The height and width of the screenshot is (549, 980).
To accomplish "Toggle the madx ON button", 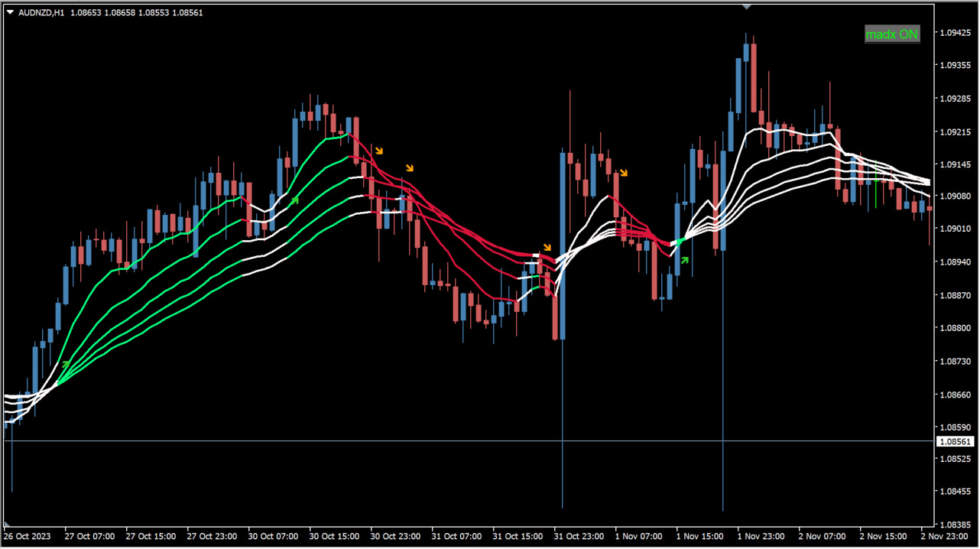I will coord(892,34).
